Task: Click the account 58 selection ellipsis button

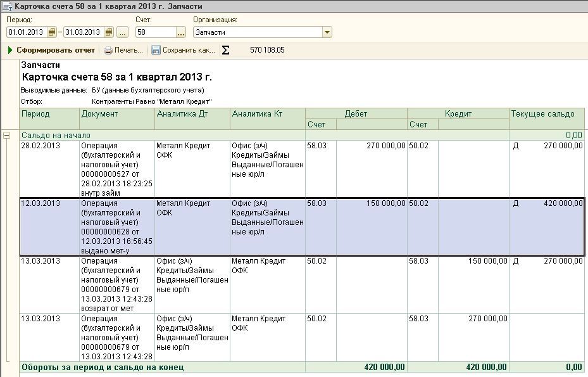Action: [x=181, y=32]
